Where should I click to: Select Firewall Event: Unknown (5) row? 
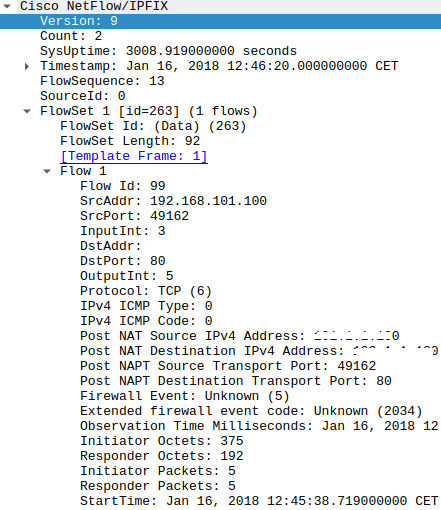click(x=220, y=396)
